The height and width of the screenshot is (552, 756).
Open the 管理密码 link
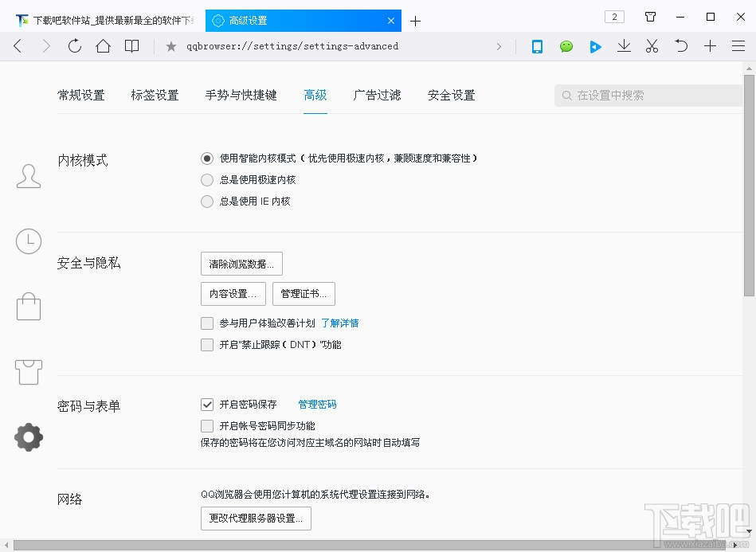point(317,405)
